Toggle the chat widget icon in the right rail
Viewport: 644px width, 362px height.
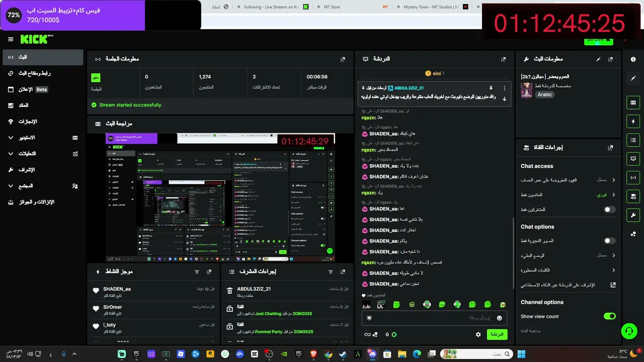(633, 158)
